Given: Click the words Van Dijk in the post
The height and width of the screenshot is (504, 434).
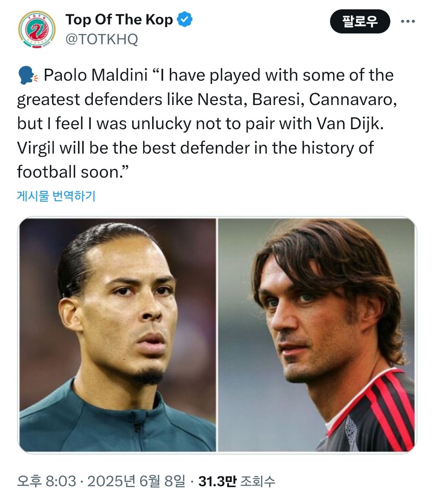Looking at the screenshot, I should 350,124.
